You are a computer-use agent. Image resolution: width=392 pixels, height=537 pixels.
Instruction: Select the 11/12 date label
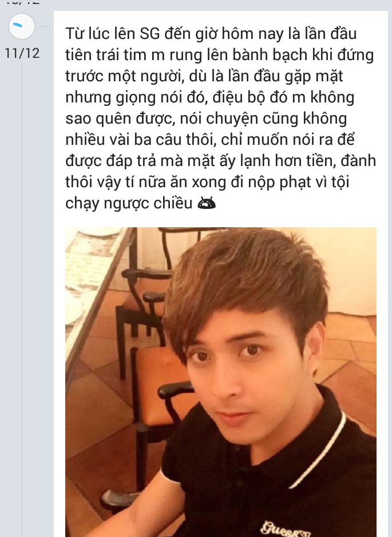(22, 53)
